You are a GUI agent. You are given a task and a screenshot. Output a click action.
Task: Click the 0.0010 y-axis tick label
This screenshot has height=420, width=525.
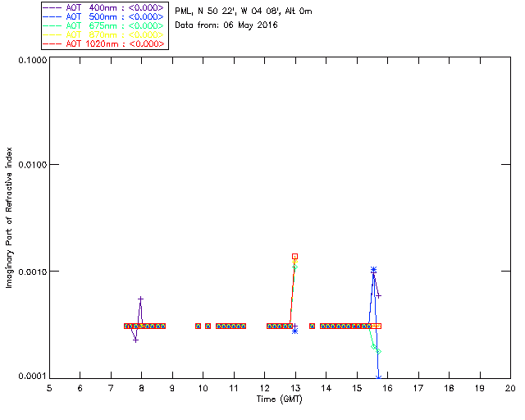pos(33,272)
